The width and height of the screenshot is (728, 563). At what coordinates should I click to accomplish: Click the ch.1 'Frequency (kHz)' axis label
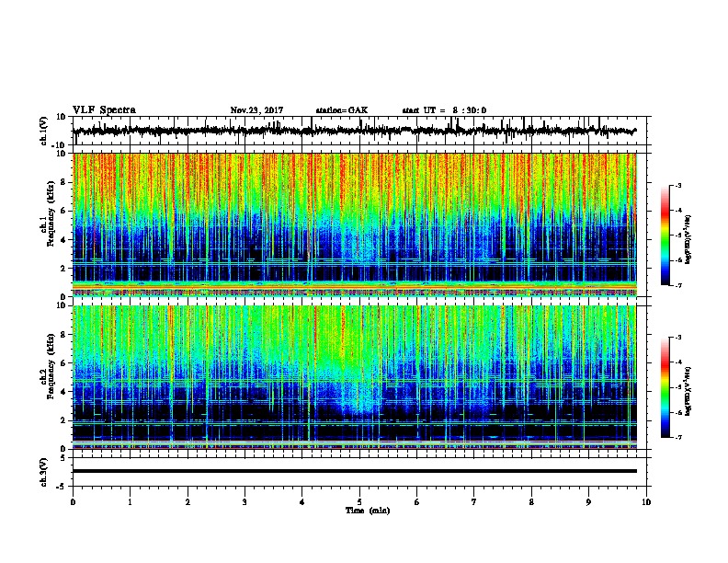click(51, 214)
